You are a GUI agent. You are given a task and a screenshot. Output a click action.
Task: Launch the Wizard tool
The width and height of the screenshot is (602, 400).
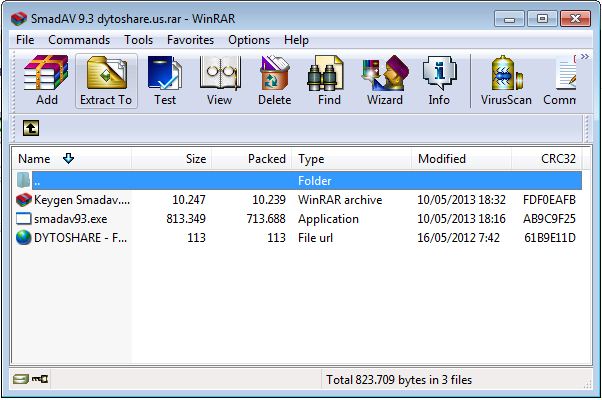tap(385, 81)
